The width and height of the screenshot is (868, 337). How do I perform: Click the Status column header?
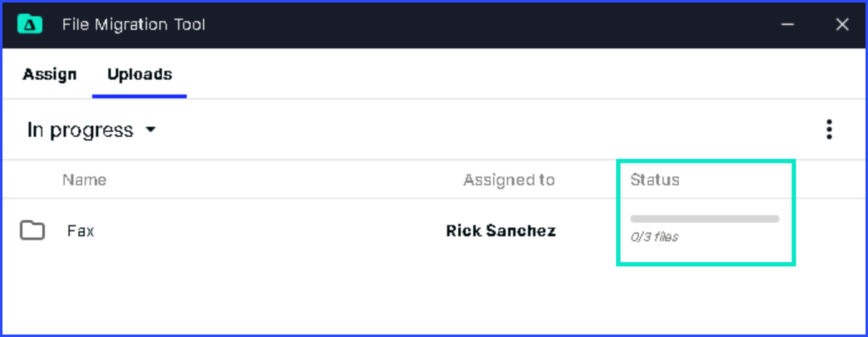[654, 180]
